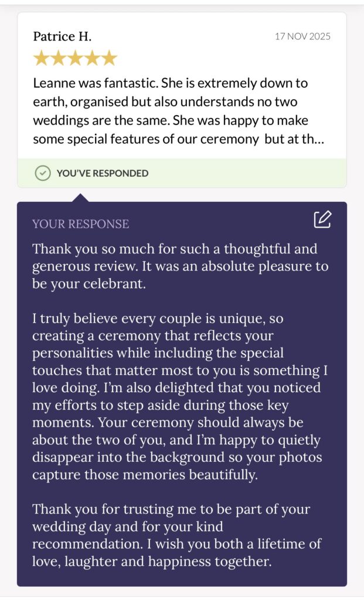Select the fourth gold star of the rating
Viewport: 364px width, 601px height.
coord(92,58)
